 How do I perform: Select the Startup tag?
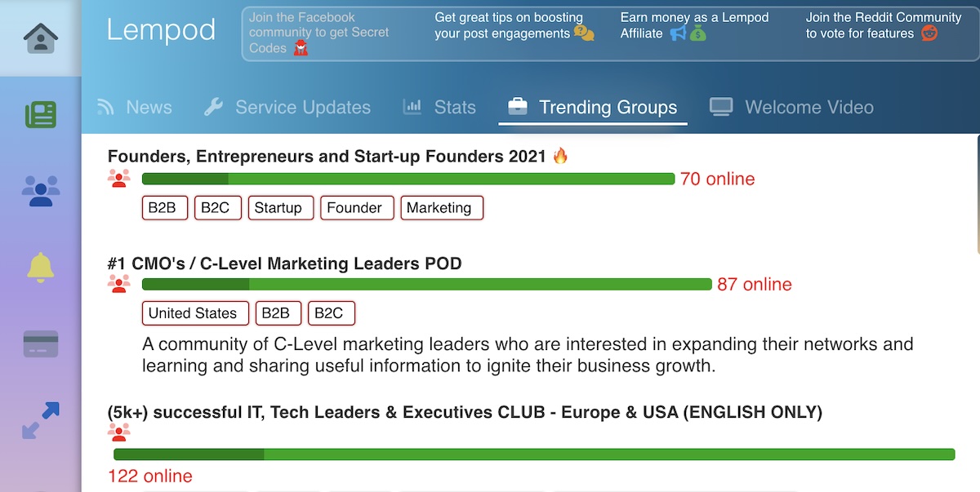click(280, 207)
